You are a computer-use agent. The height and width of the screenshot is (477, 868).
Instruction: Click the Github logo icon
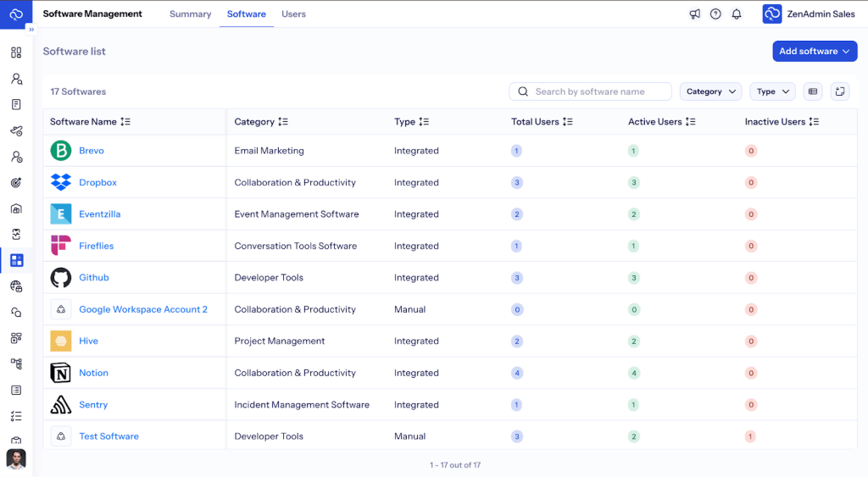[61, 278]
